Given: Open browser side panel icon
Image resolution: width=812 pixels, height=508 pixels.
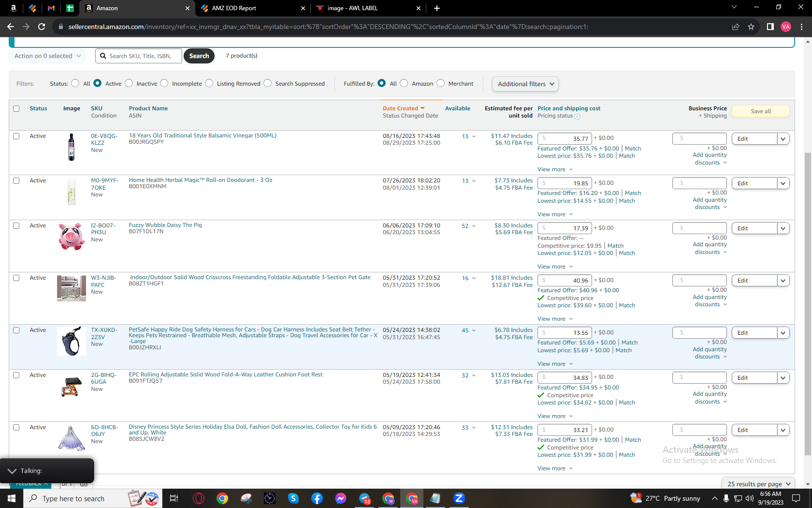Looking at the screenshot, I should pos(770,27).
